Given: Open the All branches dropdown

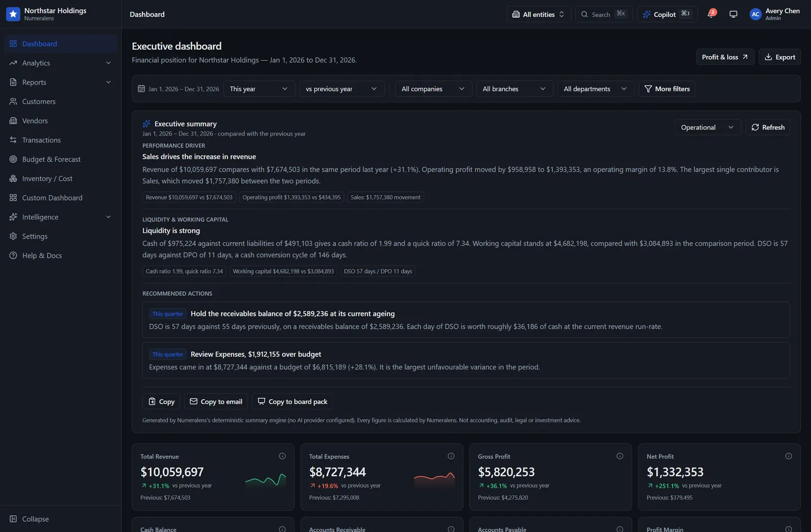Looking at the screenshot, I should (x=514, y=89).
